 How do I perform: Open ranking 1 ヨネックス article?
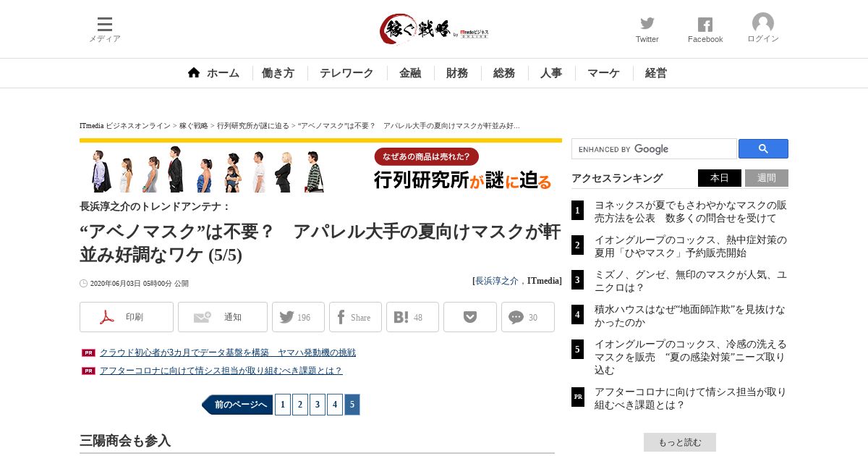[690, 211]
